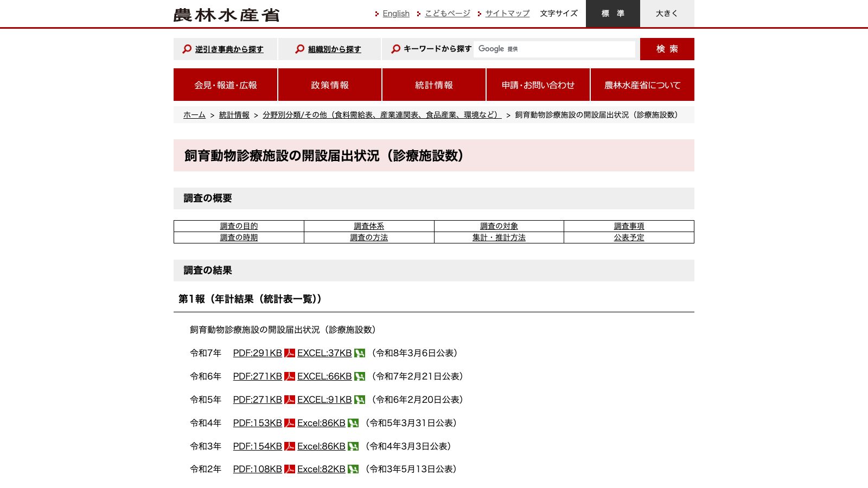This screenshot has height=488, width=868.
Task: Click the Excel icon for 令和3年
Action: 353,446
